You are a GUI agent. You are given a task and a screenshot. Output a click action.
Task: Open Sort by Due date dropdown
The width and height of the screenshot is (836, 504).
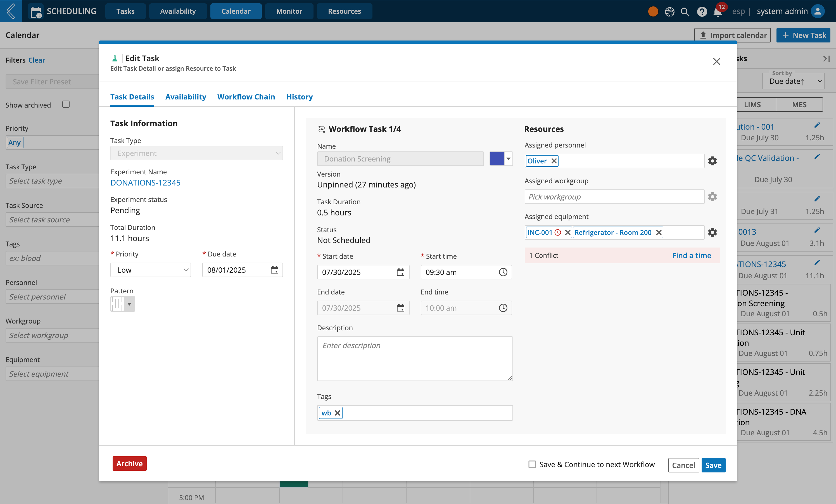(x=793, y=81)
